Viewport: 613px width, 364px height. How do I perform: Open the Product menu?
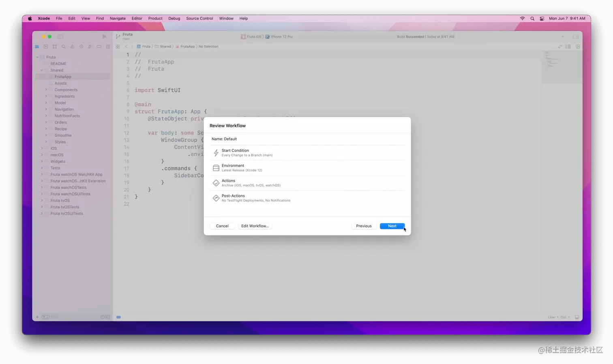coord(155,18)
